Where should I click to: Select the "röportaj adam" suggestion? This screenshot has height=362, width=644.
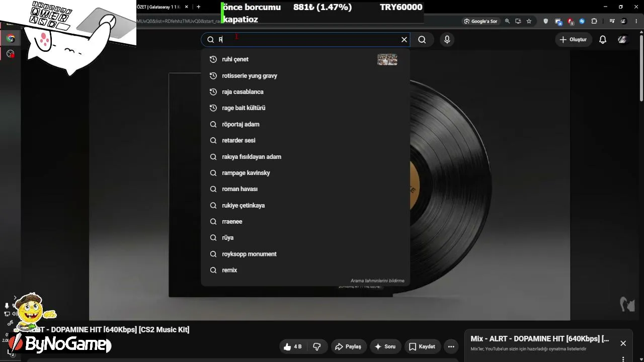tap(305, 124)
